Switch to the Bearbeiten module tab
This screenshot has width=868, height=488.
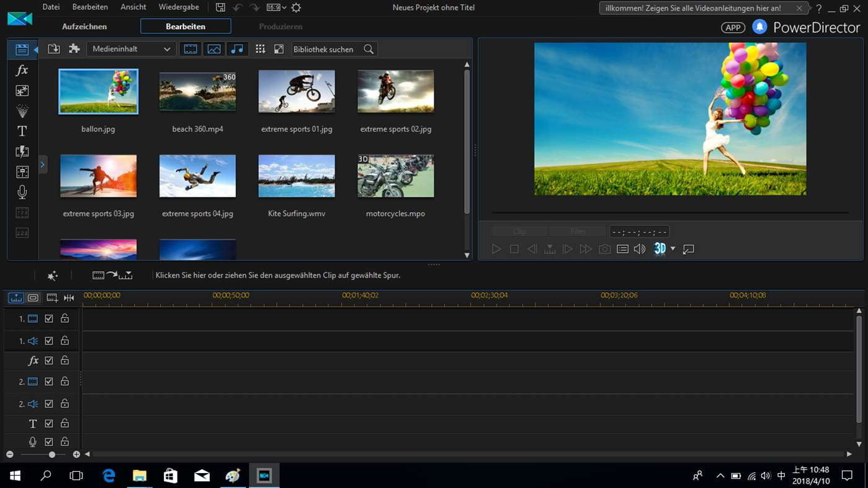pyautogui.click(x=186, y=27)
